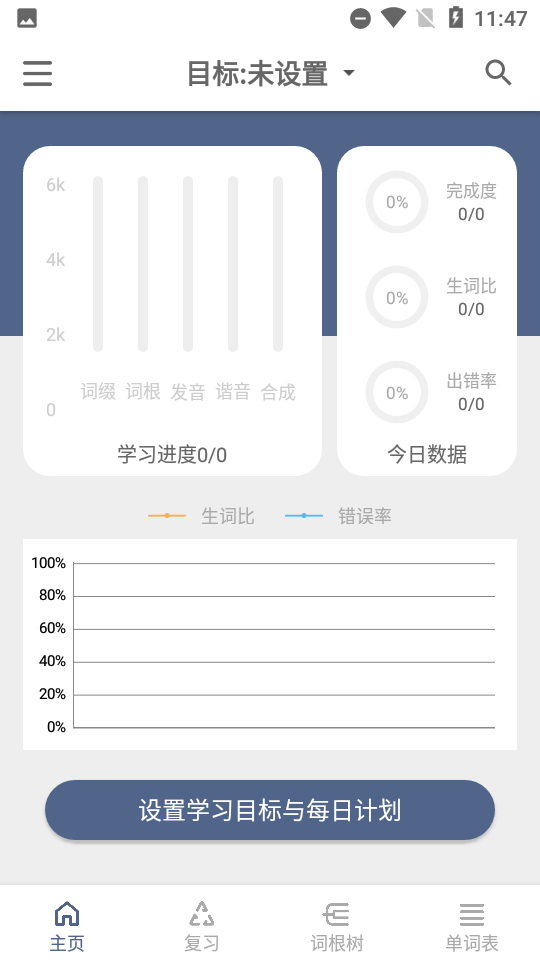Viewport: 540px width, 960px height.
Task: Tap the 出错率 0% progress ring
Action: [x=397, y=392]
